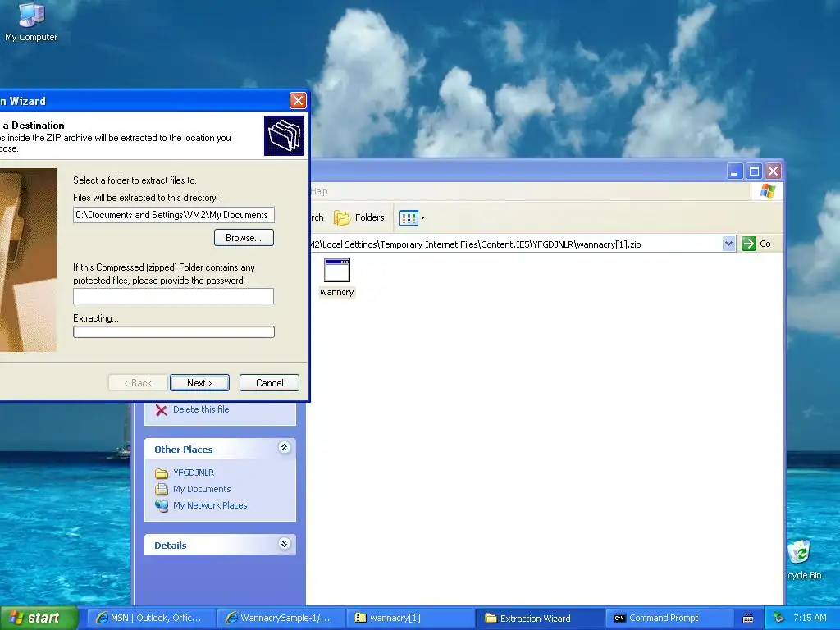
Task: Open the My Documents link
Action: (202, 489)
